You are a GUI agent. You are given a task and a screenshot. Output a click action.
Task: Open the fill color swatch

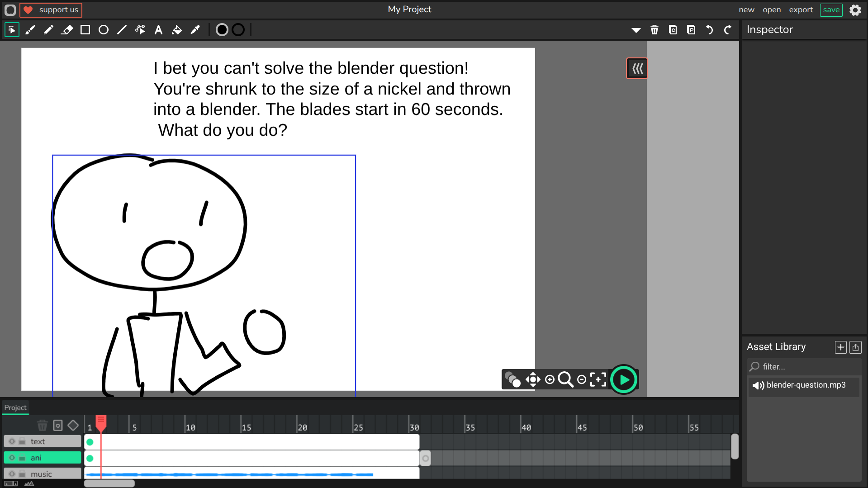[x=222, y=30]
